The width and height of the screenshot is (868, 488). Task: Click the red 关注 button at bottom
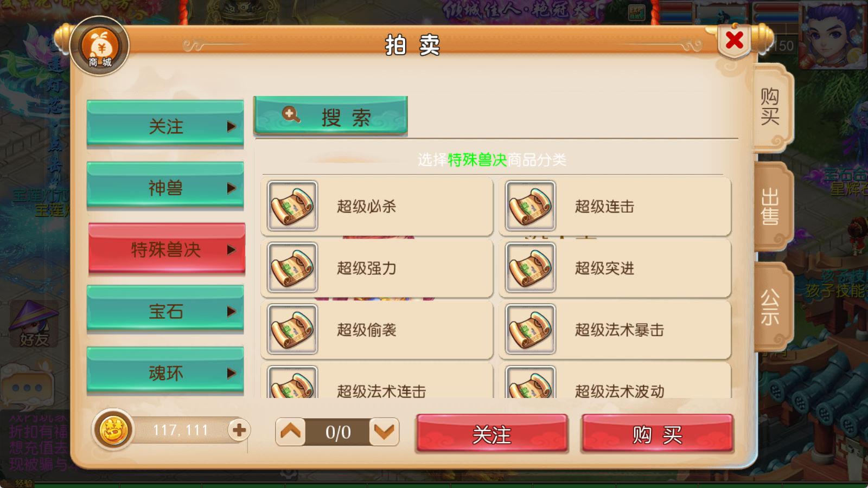492,434
